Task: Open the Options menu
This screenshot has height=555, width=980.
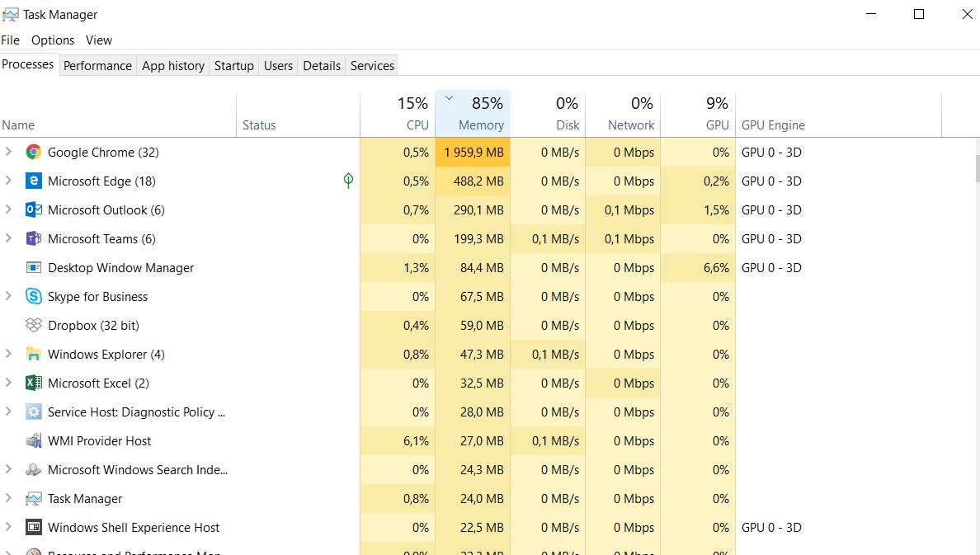Action: pos(53,40)
